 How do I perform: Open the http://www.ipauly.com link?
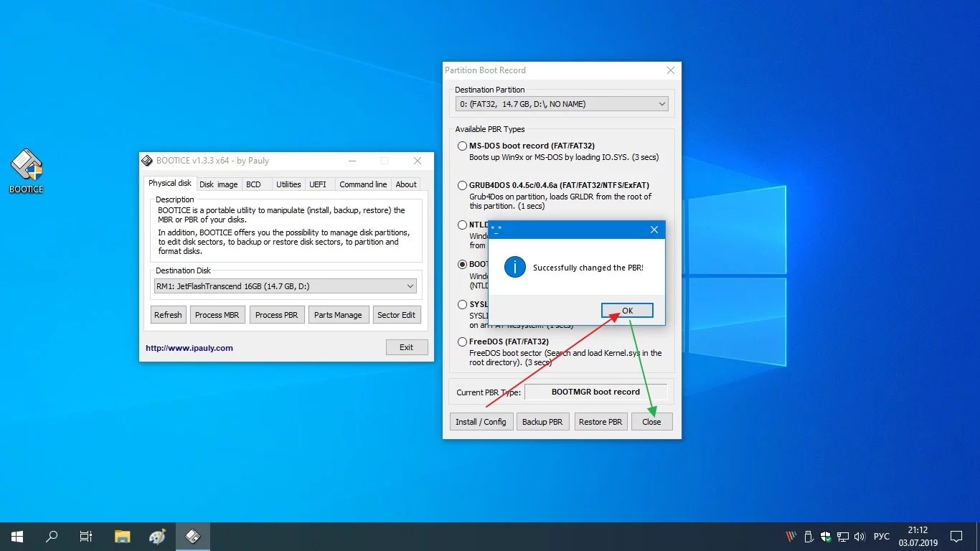click(x=189, y=348)
